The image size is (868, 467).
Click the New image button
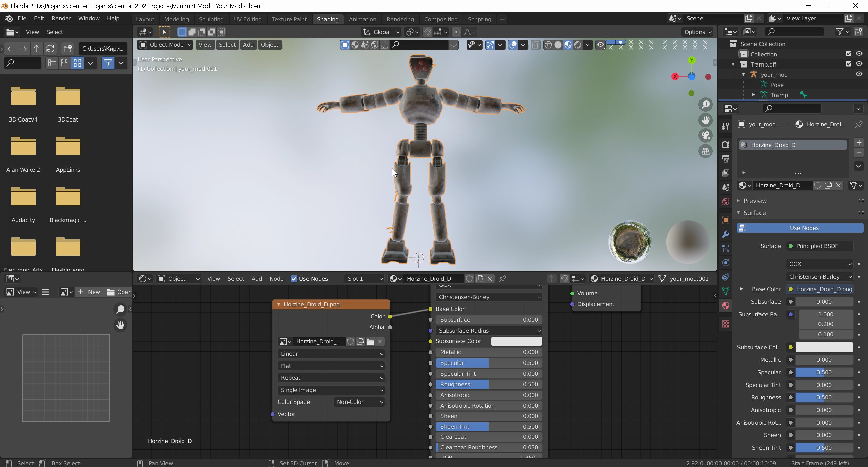[89, 292]
